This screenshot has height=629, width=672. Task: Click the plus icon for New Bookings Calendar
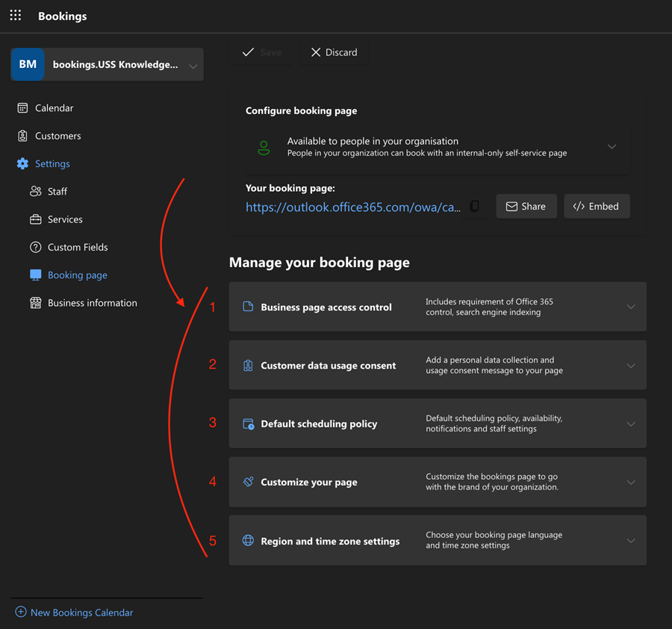pyautogui.click(x=21, y=612)
